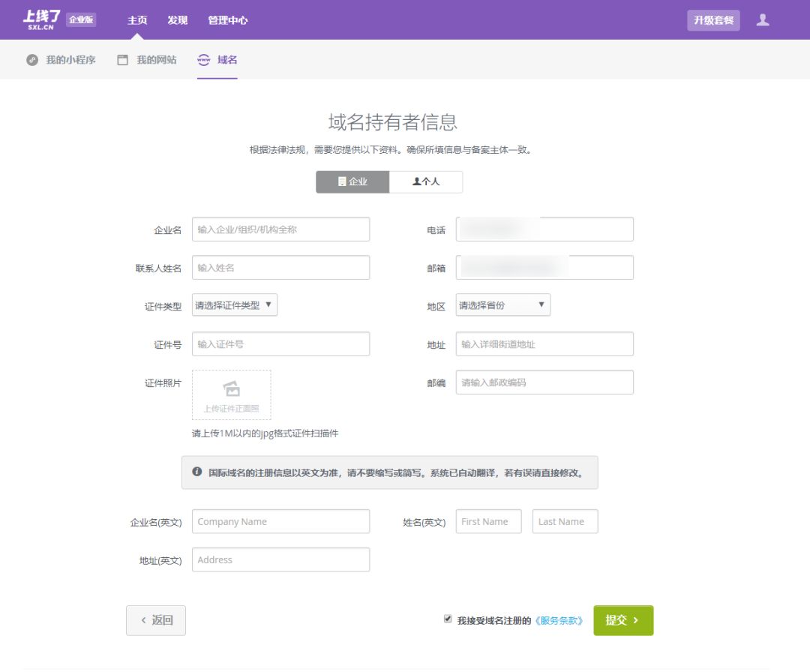The height and width of the screenshot is (672, 810).
Task: Switch to the 发现 menu item
Action: pos(177,20)
